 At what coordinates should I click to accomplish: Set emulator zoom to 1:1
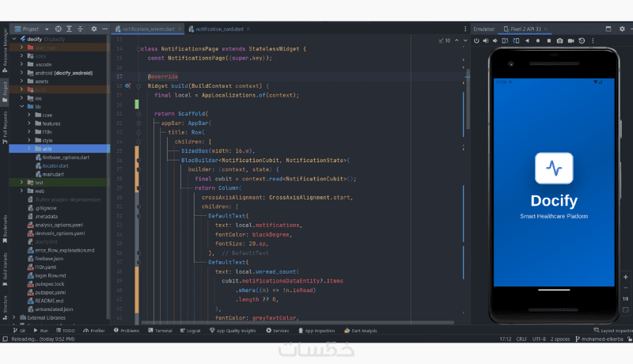coord(625,299)
